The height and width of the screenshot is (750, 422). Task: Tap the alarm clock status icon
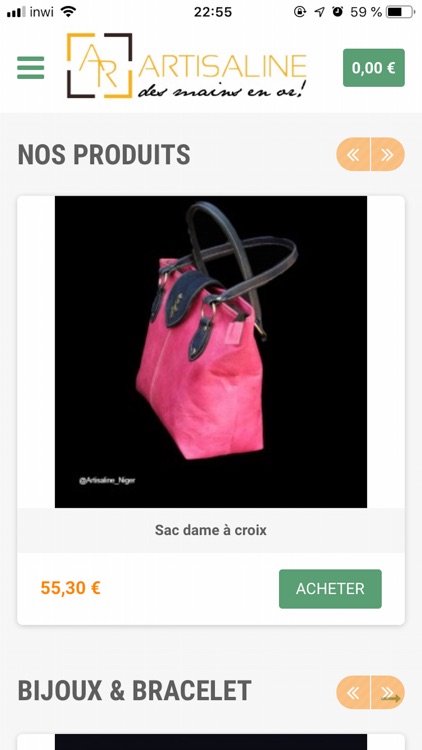338,11
